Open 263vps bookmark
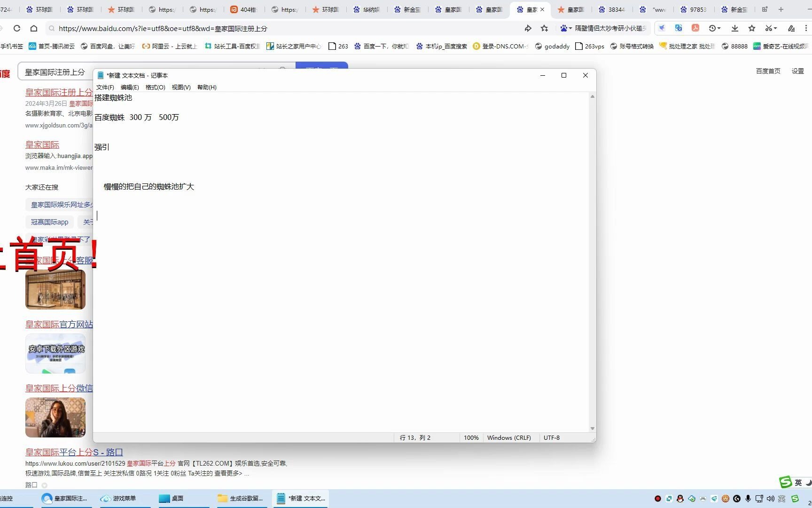 tap(590, 46)
